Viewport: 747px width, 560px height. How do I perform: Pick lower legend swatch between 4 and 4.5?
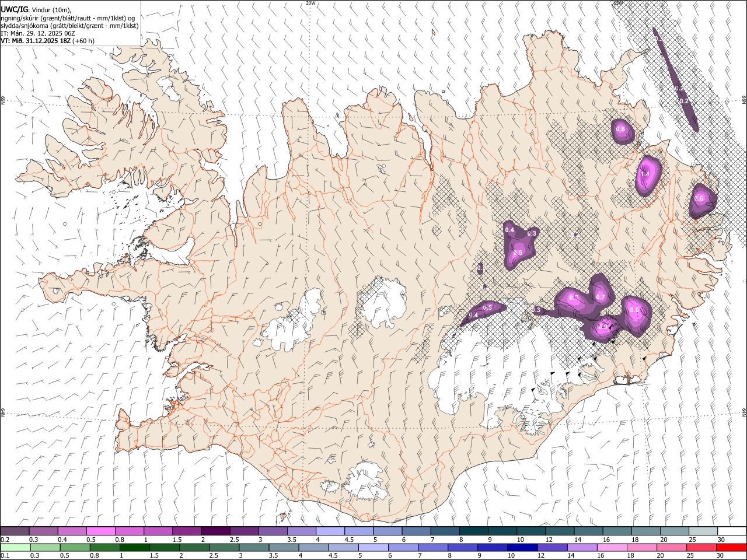pos(313,547)
